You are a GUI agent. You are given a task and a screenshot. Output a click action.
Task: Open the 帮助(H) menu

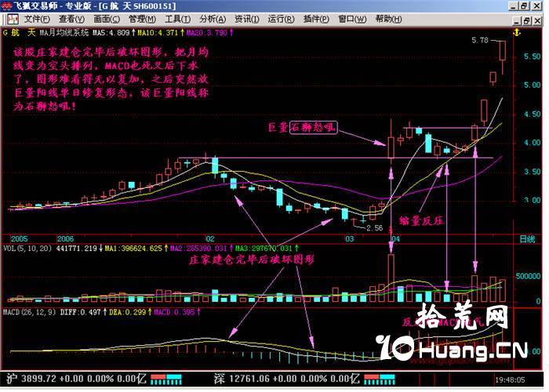coord(388,19)
